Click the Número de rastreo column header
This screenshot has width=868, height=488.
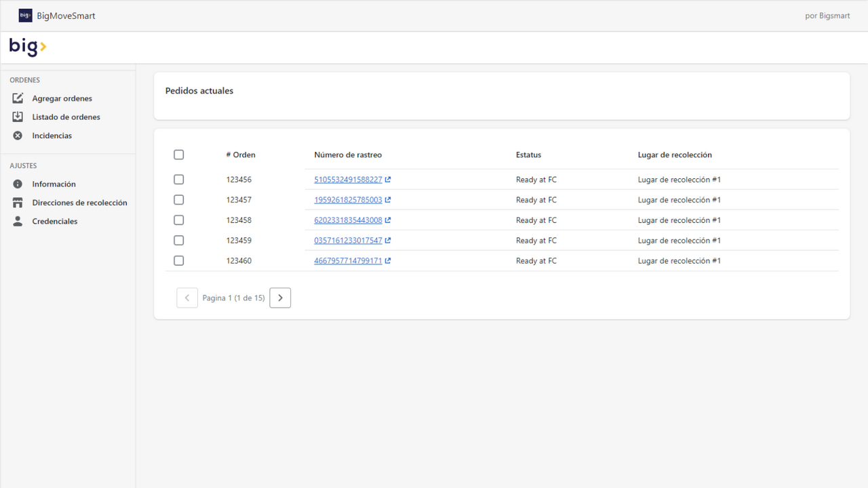pos(348,155)
